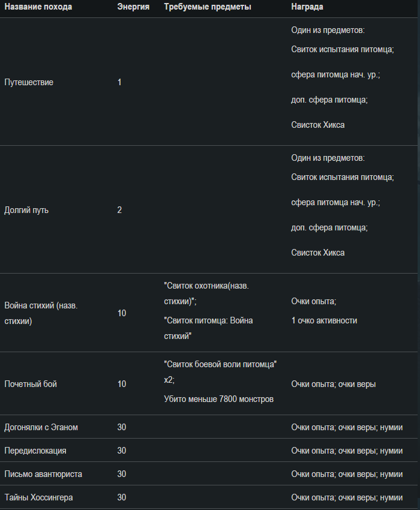Click 'доп. сфера питомца;' in Долгий путь reward

[329, 227]
